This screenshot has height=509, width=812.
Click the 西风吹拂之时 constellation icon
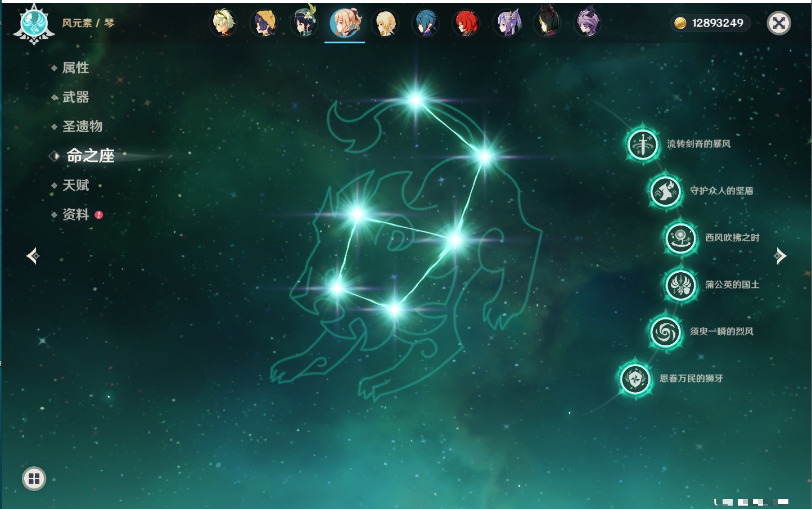coord(681,238)
